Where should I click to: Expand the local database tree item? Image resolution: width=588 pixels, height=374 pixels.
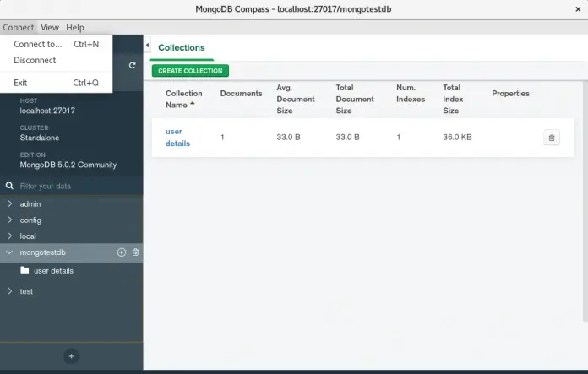click(9, 236)
